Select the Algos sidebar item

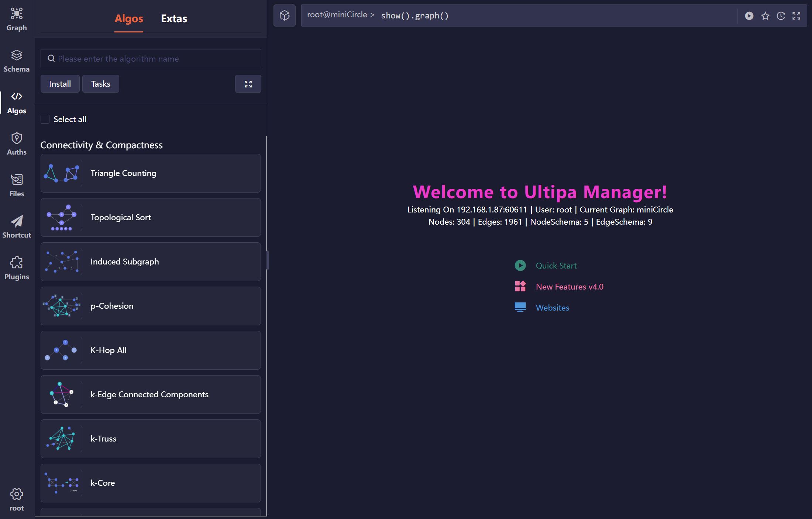pyautogui.click(x=17, y=103)
